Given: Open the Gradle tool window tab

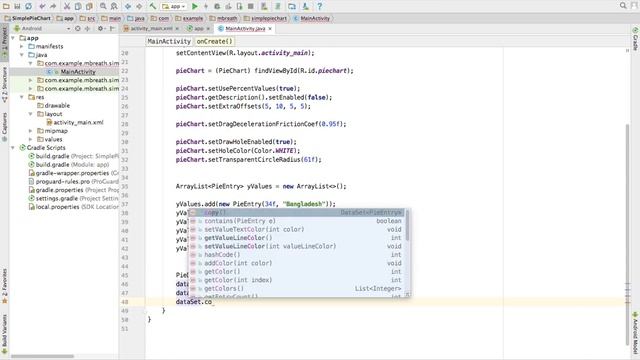Looking at the screenshot, I should click(x=636, y=39).
